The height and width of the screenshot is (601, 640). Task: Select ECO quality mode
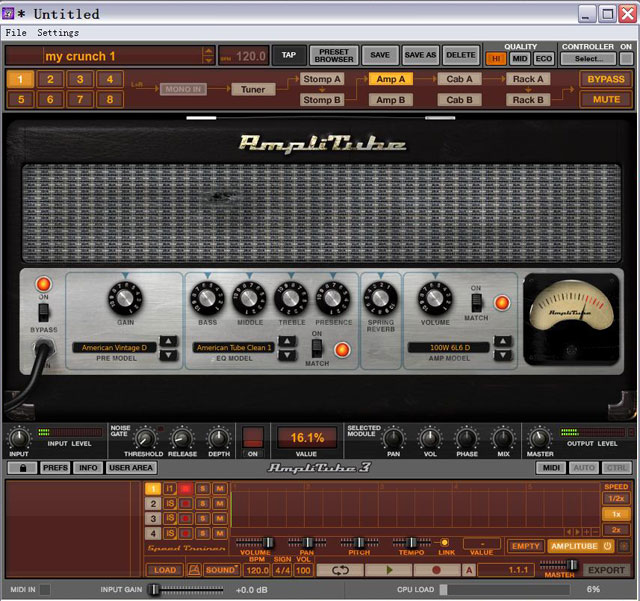pos(543,59)
